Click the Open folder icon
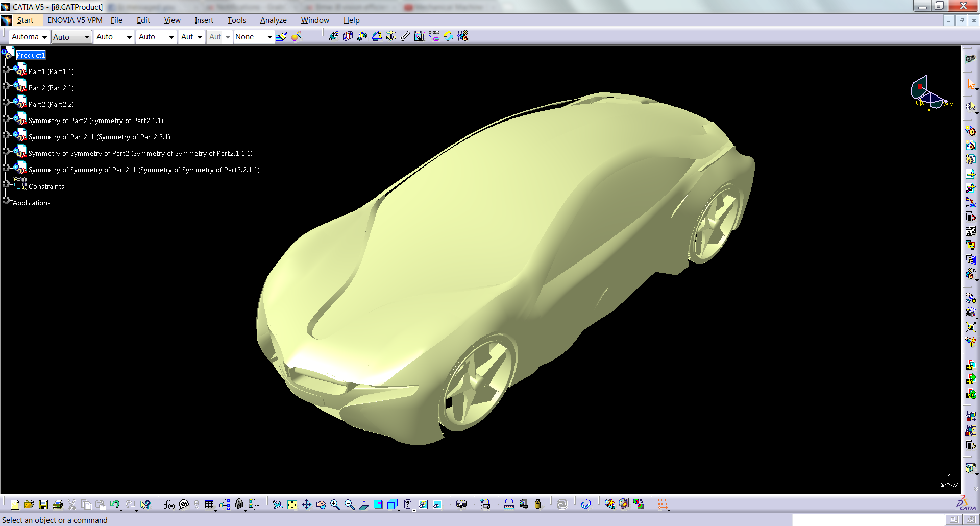The image size is (980, 526). coord(29,505)
